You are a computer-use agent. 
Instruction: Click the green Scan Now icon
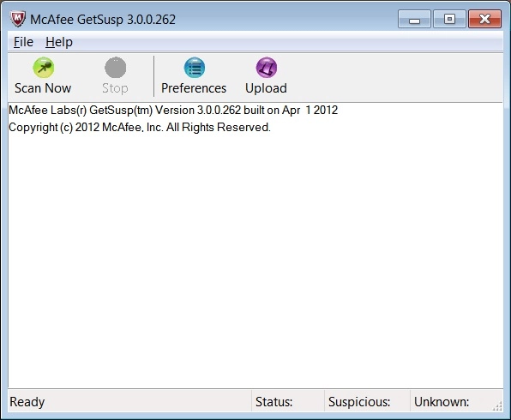44,68
